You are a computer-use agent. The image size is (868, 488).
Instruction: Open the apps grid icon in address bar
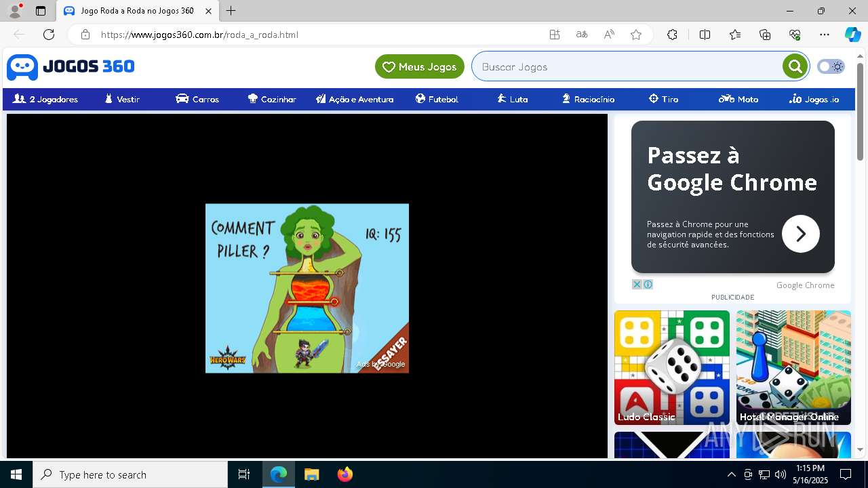555,35
